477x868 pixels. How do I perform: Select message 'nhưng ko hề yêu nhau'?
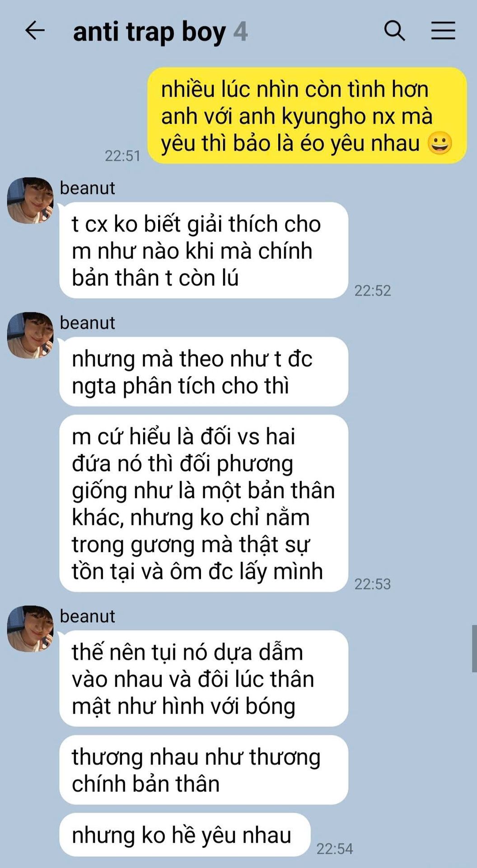(x=185, y=835)
